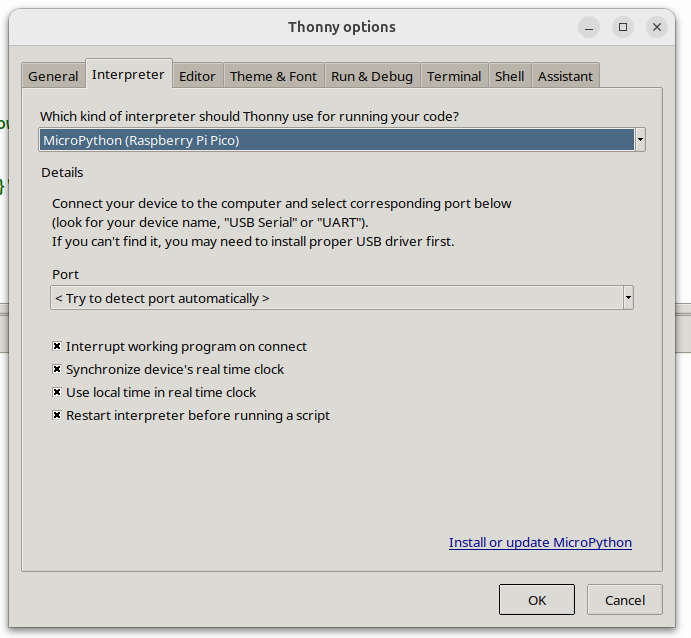Switch to the General tab

pos(53,76)
